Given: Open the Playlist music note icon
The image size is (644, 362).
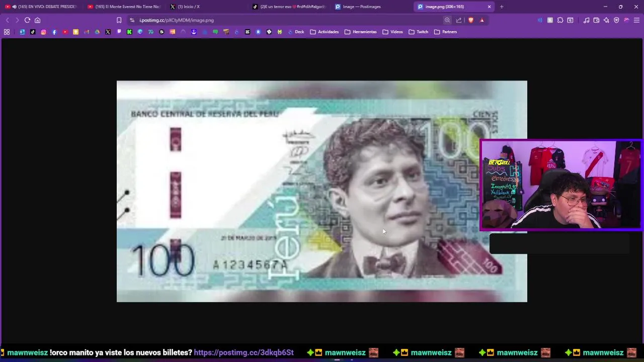Looking at the screenshot, I should point(586,20).
